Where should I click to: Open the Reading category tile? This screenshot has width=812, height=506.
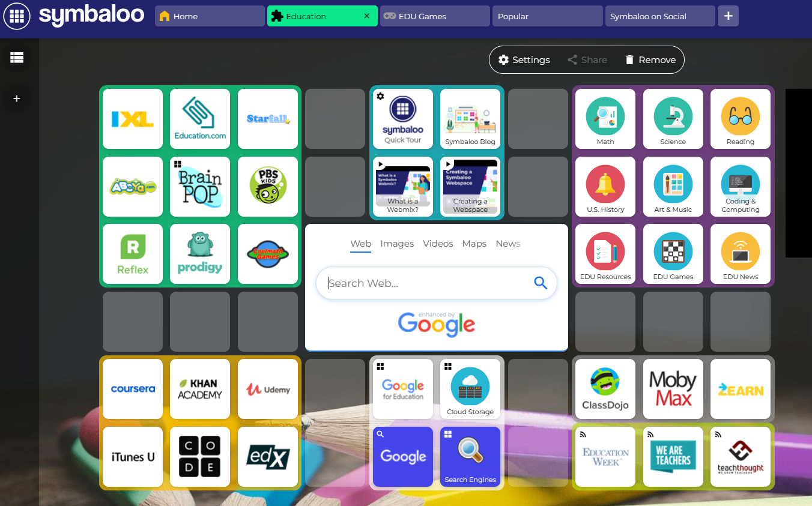(741, 119)
